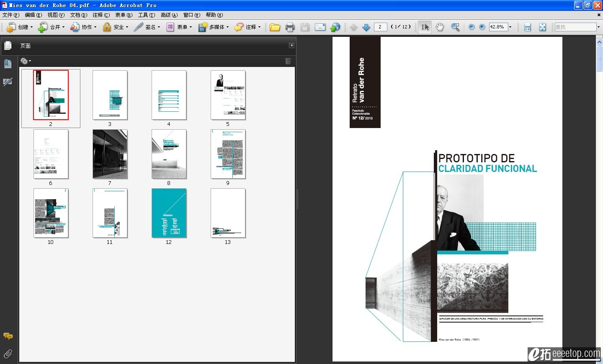The height and width of the screenshot is (364, 603).
Task: Expand the Comment (注释) toolbar dropdown arrow
Action: [259, 27]
